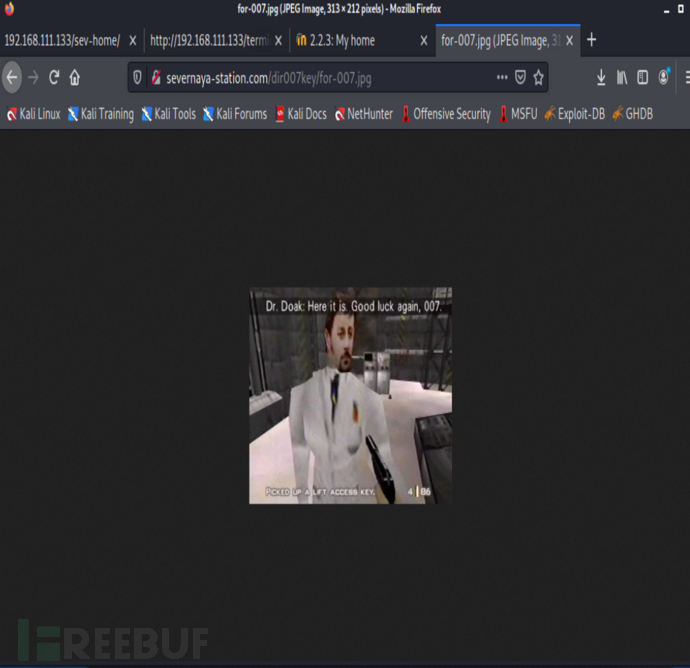This screenshot has height=668, width=690.
Task: Open the downloads panel
Action: (x=601, y=78)
